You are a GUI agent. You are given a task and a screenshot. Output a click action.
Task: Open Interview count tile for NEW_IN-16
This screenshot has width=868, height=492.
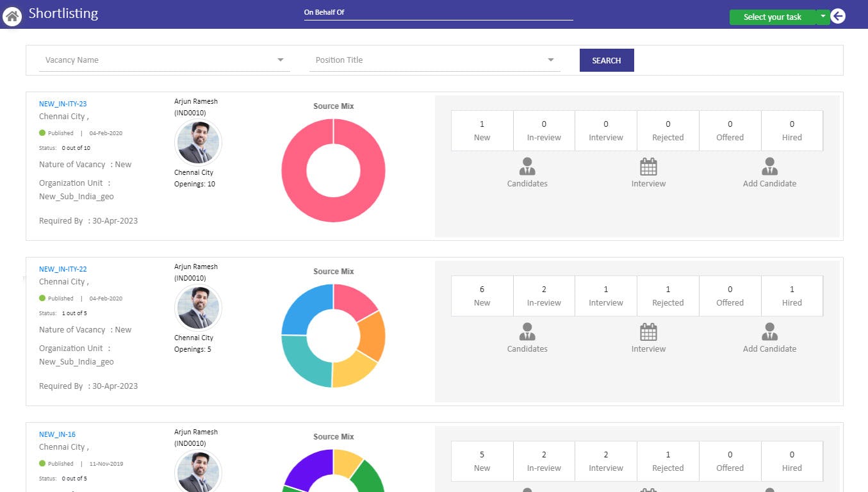606,461
